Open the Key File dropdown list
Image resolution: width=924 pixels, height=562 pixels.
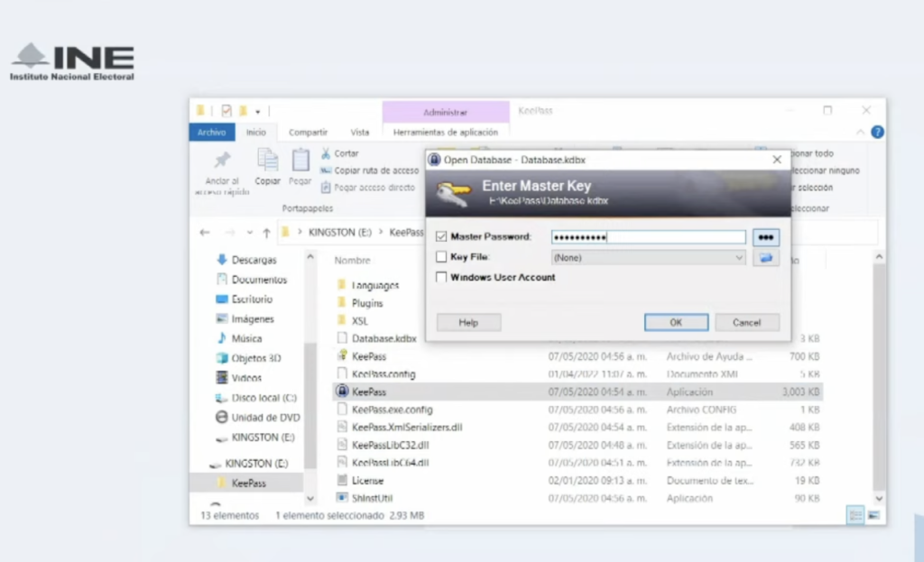click(x=739, y=258)
